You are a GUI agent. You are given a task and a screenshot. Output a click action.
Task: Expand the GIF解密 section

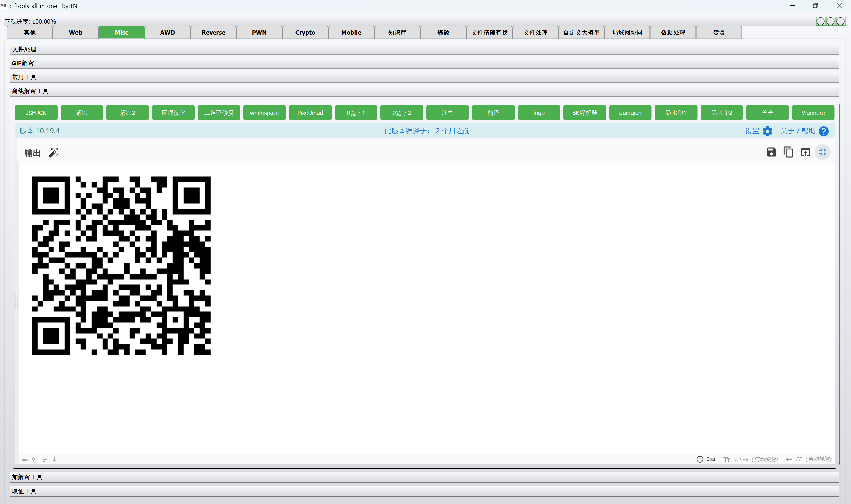pos(424,63)
